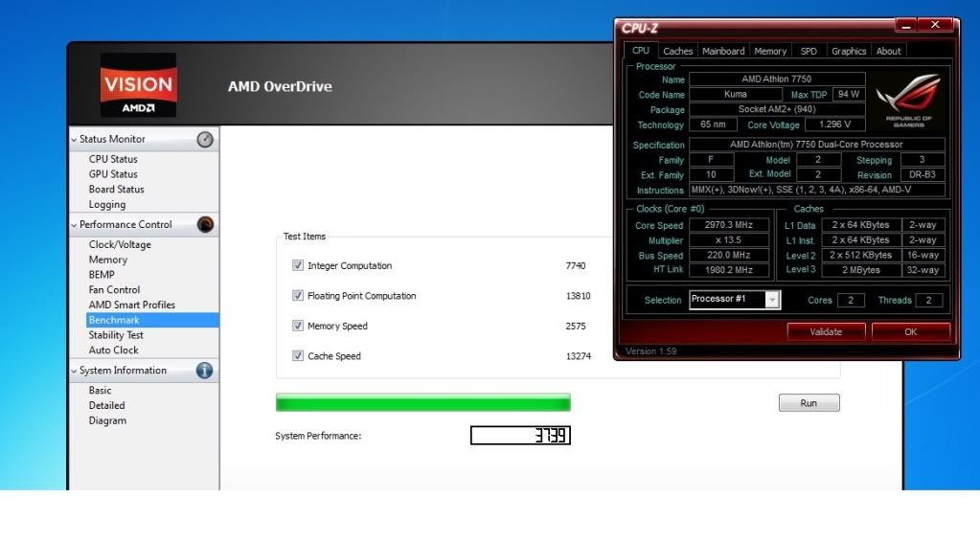
Task: Open Detailed system information
Action: [x=107, y=405]
